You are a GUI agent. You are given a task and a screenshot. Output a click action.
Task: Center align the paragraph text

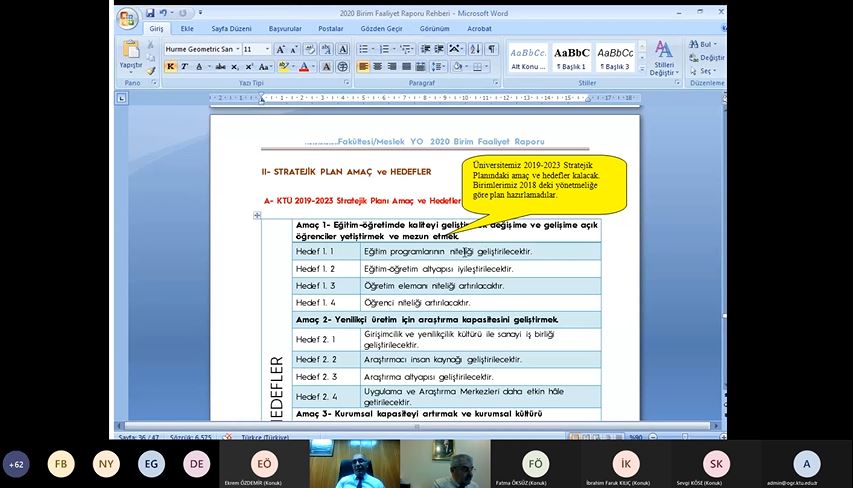378,67
